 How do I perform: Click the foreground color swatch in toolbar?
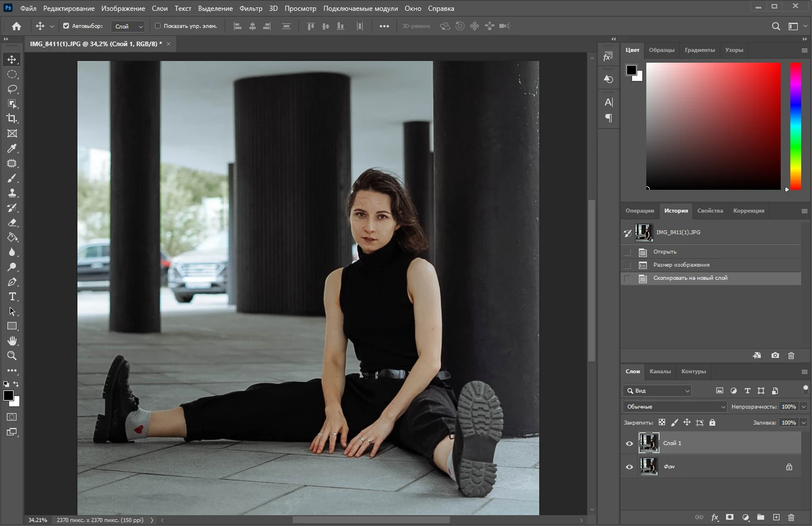coord(8,395)
